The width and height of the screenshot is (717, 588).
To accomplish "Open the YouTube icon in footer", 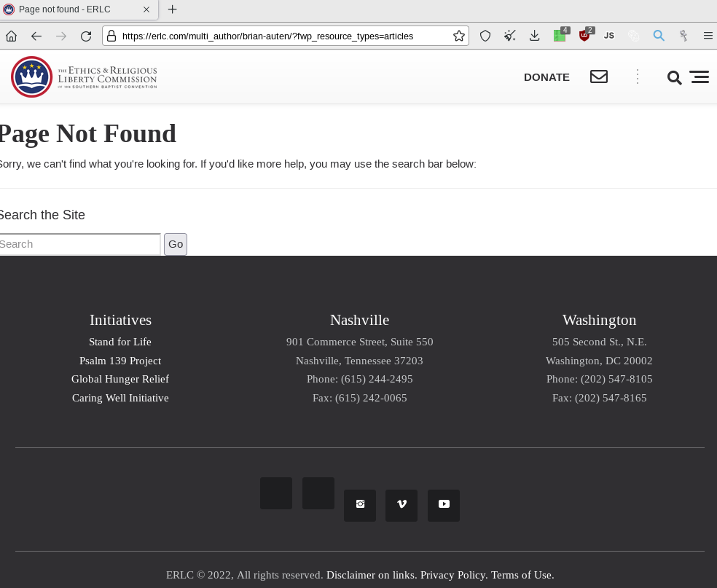I will click(444, 505).
